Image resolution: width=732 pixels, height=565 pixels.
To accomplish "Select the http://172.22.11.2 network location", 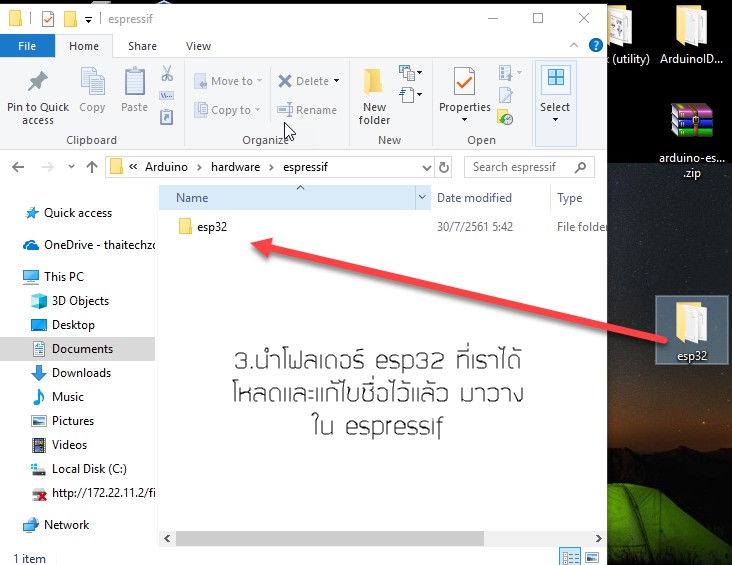I will click(x=92, y=493).
